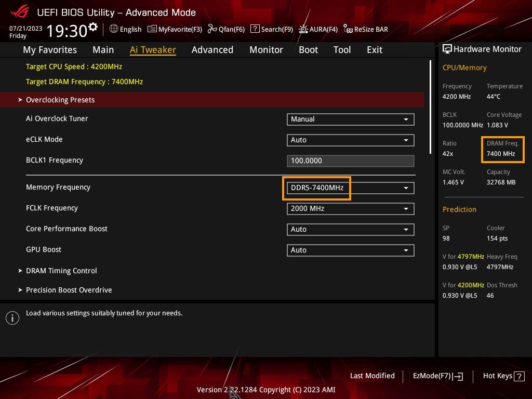Open the Tool tab
Viewport: 532px width, 399px height.
(x=342, y=50)
